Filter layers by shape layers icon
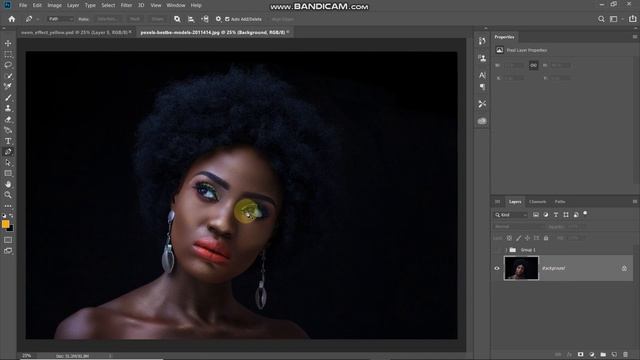The image size is (640, 360). click(566, 215)
